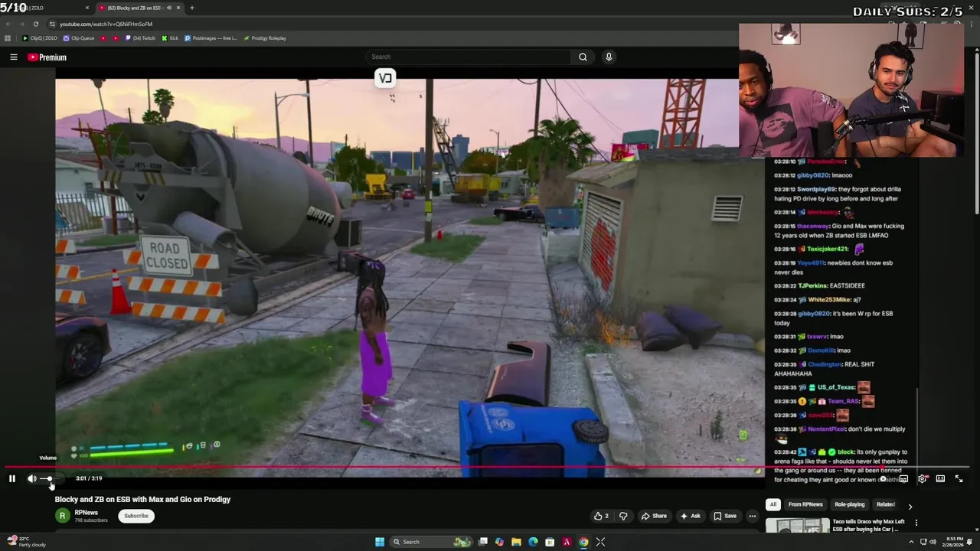Screen dimensions: 980x551
Task: Open Google Chrome from the taskbar
Action: [583, 542]
